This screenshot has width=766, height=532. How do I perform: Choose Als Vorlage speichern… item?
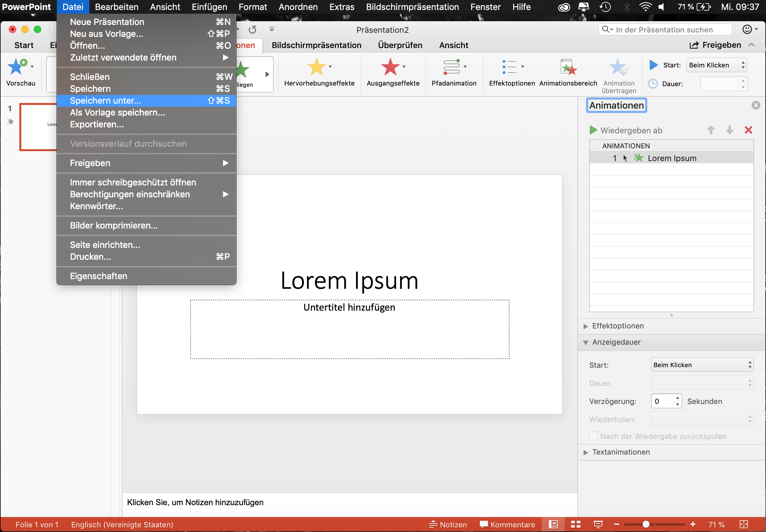tap(147, 113)
